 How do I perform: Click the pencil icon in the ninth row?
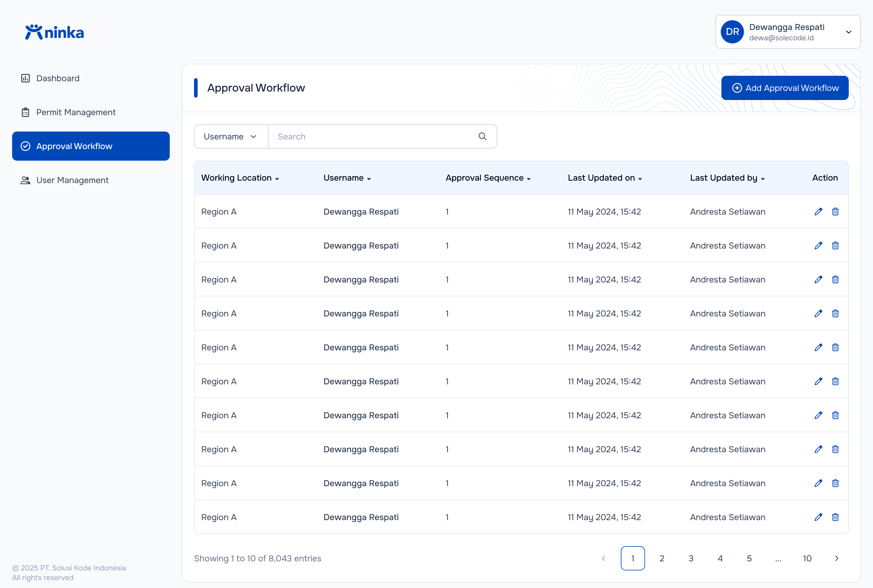click(x=818, y=483)
